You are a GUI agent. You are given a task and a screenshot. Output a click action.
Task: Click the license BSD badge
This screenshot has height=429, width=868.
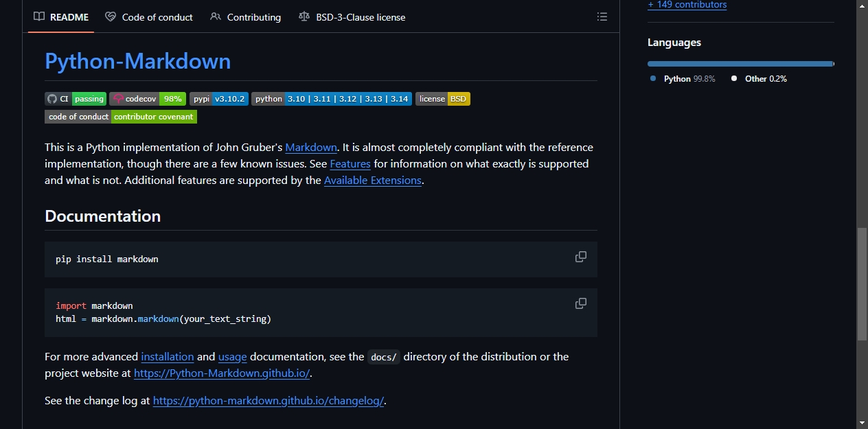[443, 99]
